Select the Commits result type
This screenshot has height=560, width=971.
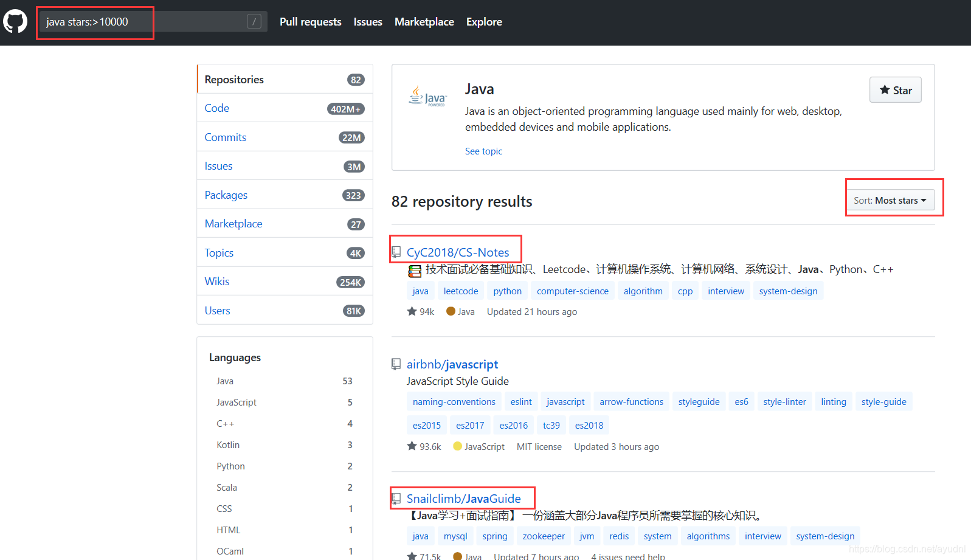(x=285, y=137)
